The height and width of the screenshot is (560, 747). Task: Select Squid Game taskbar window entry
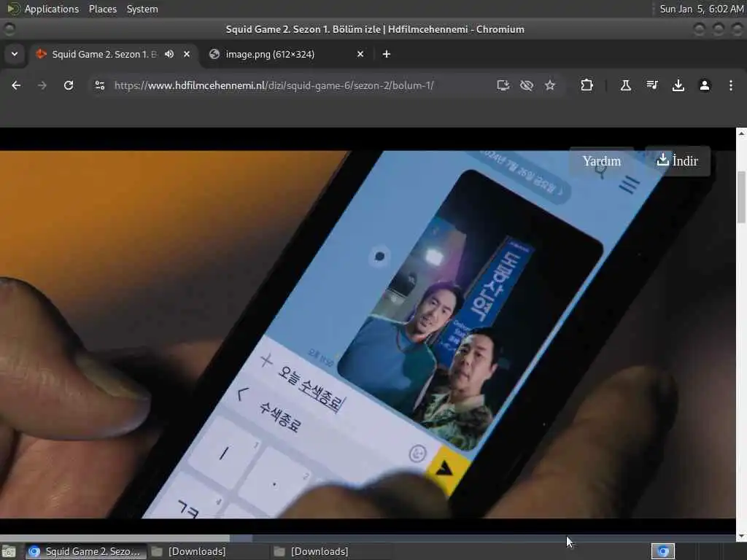click(x=86, y=551)
